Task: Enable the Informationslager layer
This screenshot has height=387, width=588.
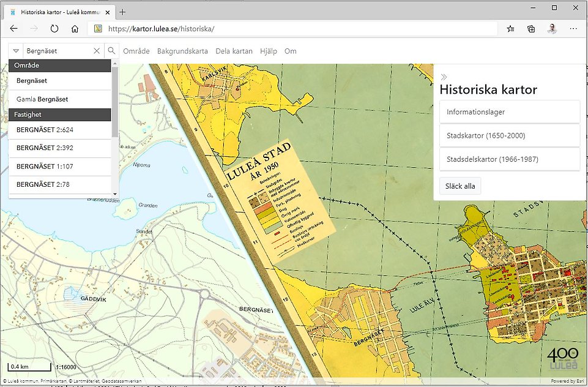Action: [510, 111]
